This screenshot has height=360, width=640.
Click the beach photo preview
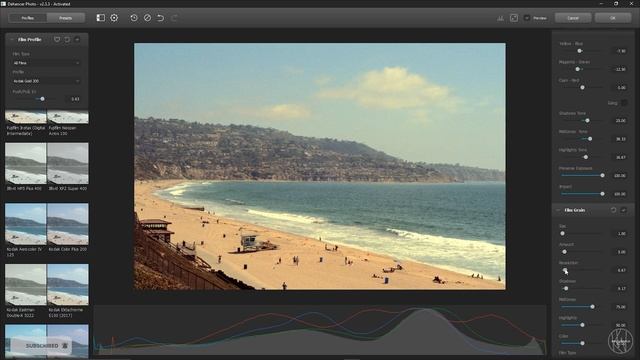point(320,167)
